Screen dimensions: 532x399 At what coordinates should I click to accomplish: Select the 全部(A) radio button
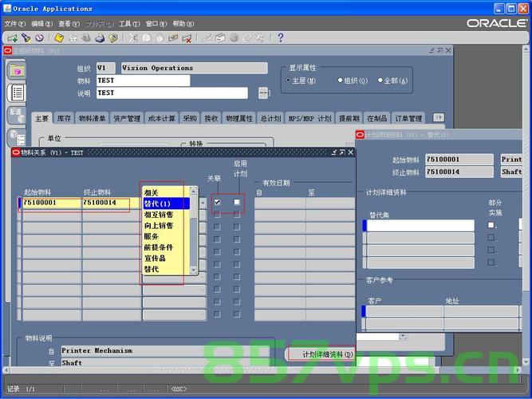(380, 81)
